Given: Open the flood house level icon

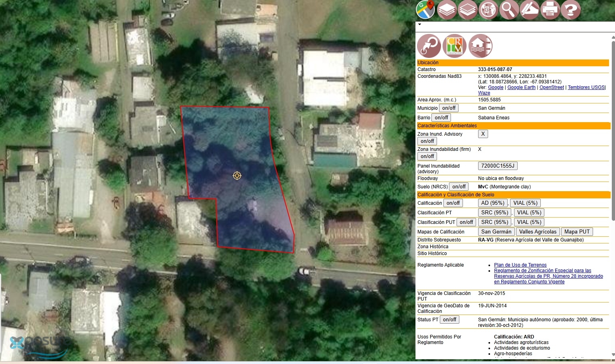Looking at the screenshot, I should 481,46.
